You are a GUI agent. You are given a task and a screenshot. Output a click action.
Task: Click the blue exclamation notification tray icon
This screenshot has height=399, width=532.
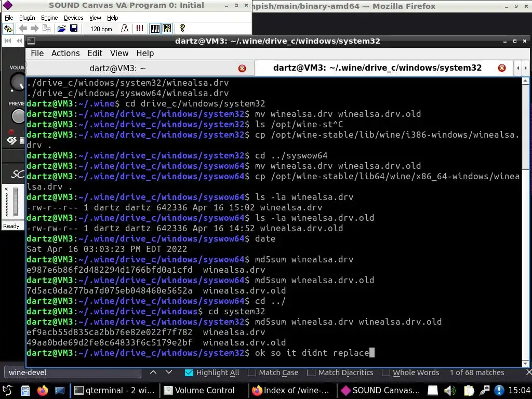[499, 391]
